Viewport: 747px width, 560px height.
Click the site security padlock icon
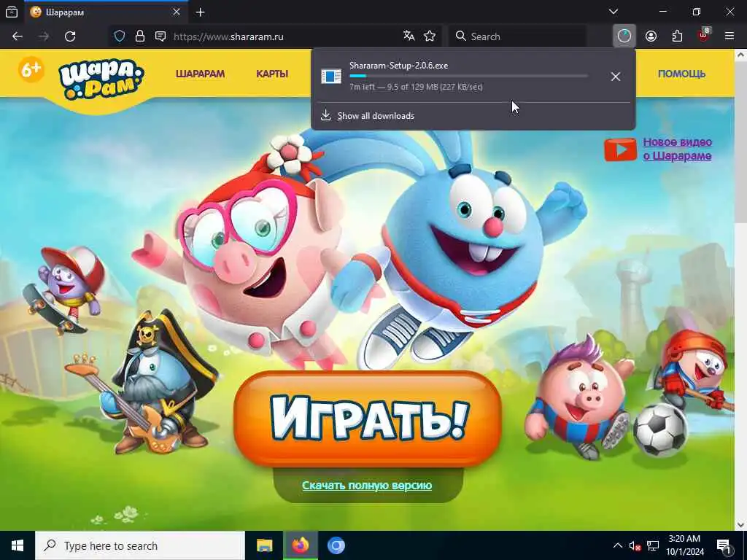coord(139,36)
